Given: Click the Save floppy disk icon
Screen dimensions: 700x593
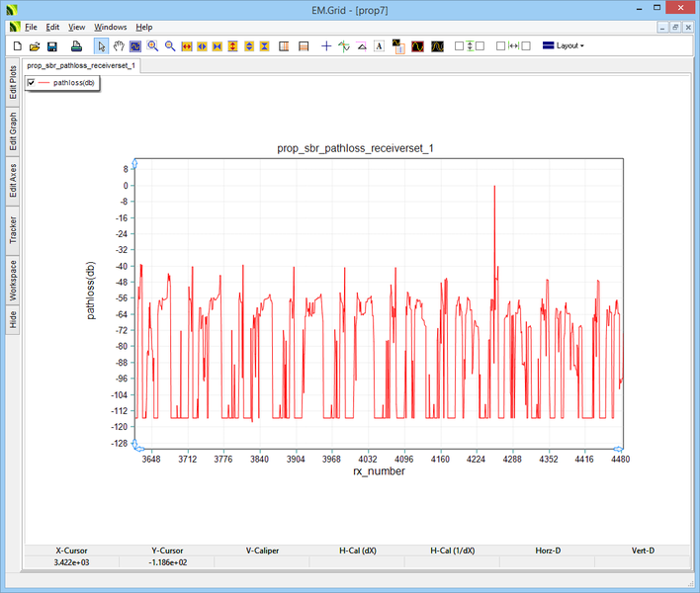Looking at the screenshot, I should point(52,45).
